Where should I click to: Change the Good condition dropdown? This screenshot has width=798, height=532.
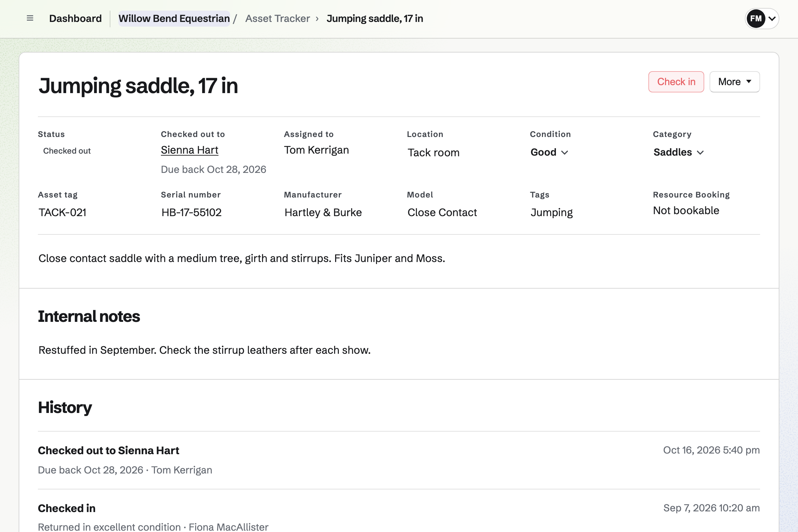click(x=549, y=152)
